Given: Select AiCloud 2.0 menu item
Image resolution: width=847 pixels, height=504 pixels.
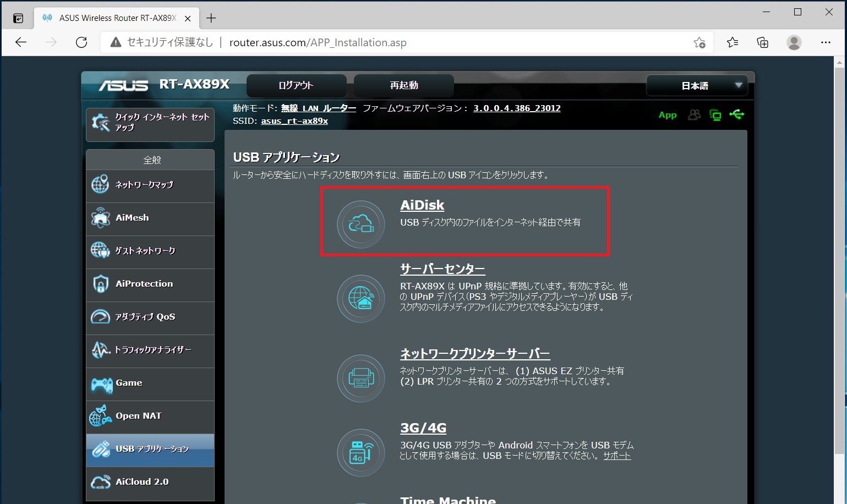Looking at the screenshot, I should (x=150, y=483).
